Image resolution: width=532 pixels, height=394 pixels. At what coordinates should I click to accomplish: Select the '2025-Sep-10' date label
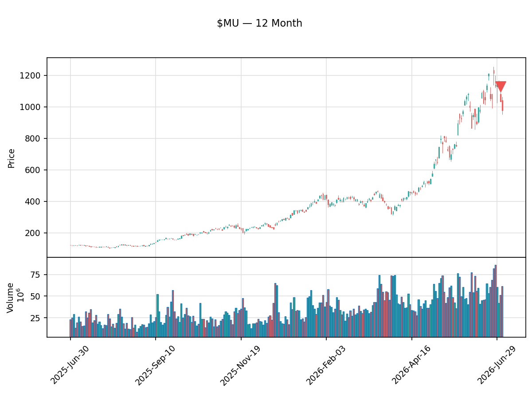[155, 365]
